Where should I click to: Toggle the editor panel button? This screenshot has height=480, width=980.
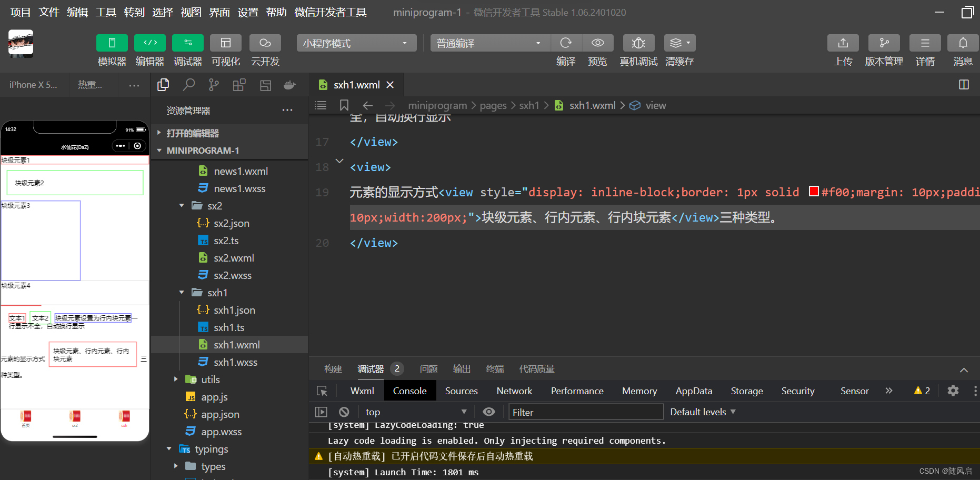click(150, 43)
